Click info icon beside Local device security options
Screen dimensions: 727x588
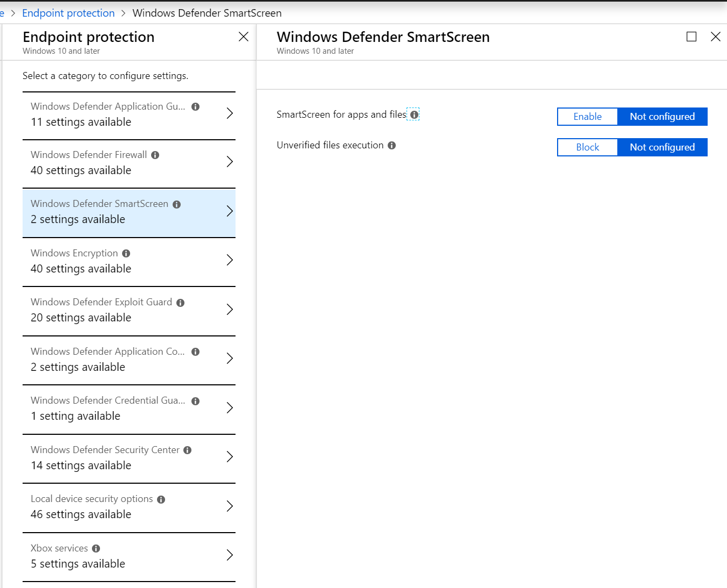[161, 499]
